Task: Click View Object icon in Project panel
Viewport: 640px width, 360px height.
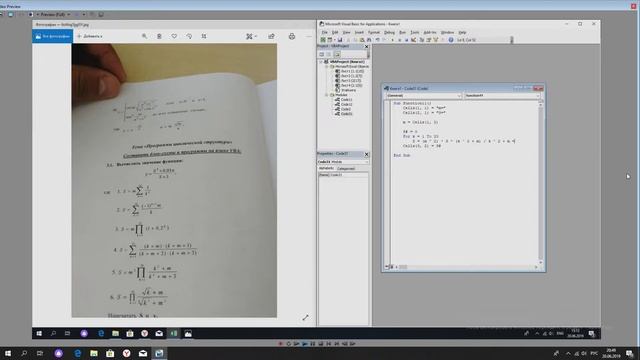Action: click(x=329, y=54)
